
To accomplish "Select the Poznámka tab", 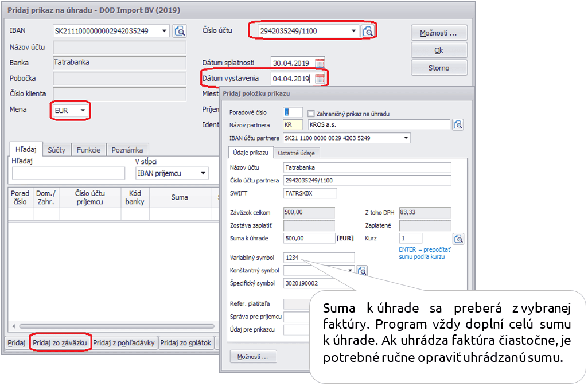I will 127,150.
